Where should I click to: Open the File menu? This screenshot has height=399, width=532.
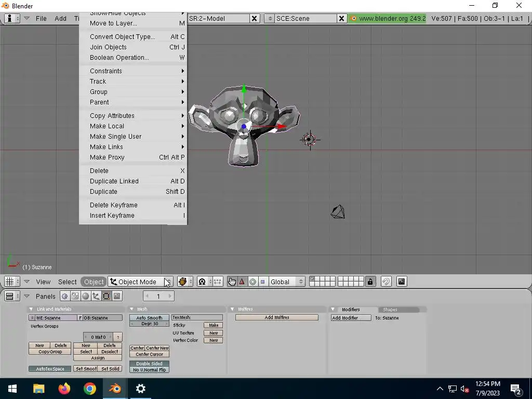(41, 18)
